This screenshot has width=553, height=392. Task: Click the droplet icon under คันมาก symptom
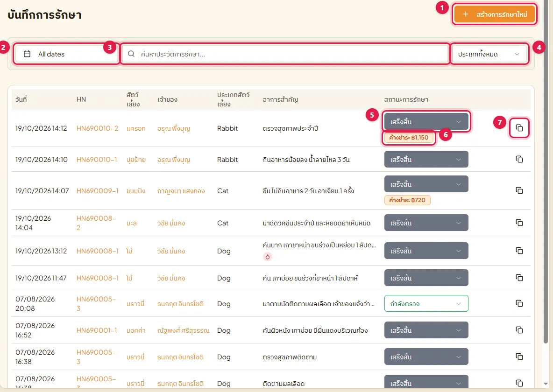[268, 257]
